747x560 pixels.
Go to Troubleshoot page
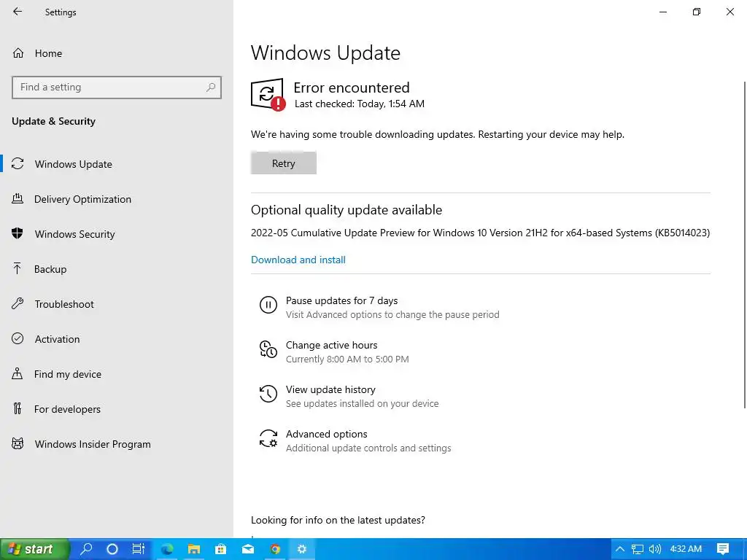(x=64, y=304)
